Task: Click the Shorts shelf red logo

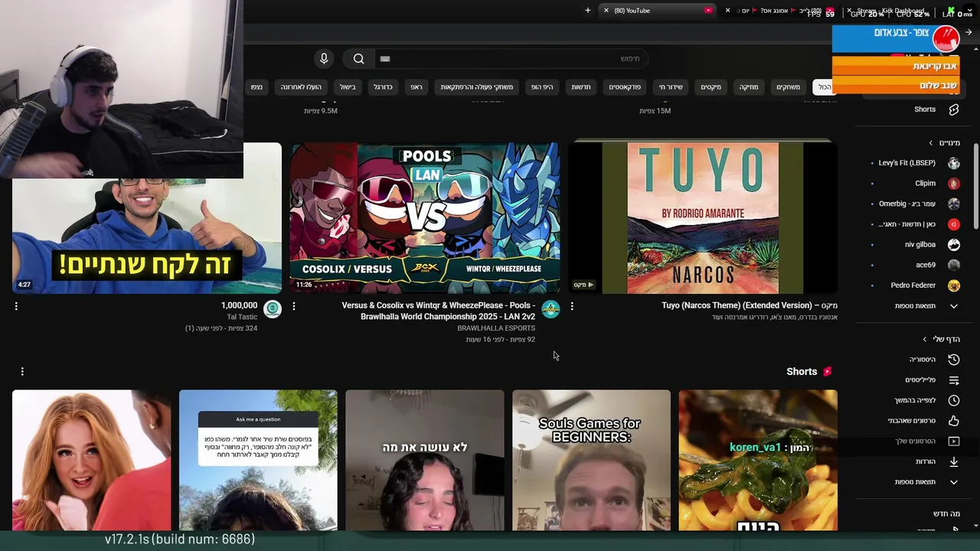Action: pyautogui.click(x=827, y=371)
